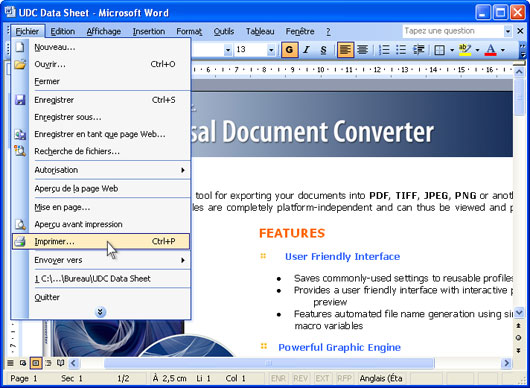The image size is (530, 388).
Task: Toggle RFP overtype indicator
Action: coord(344,379)
